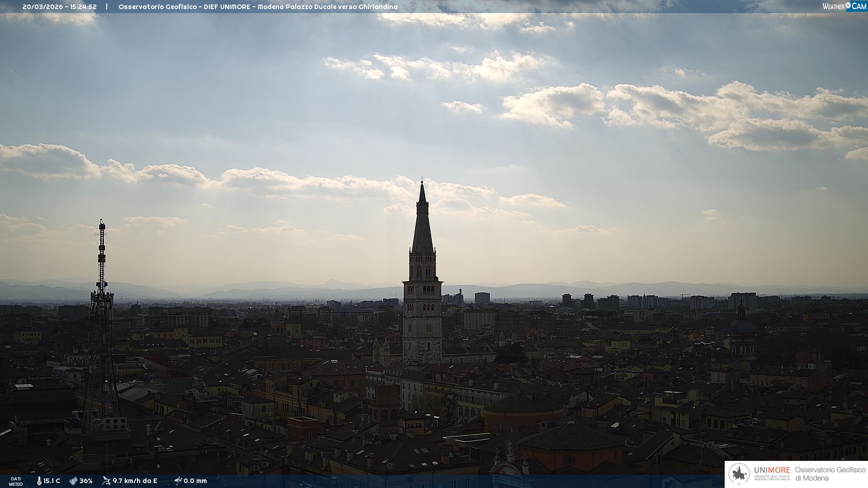
Task: Click the 9.7 km/h da E wind reading
Action: point(135,481)
